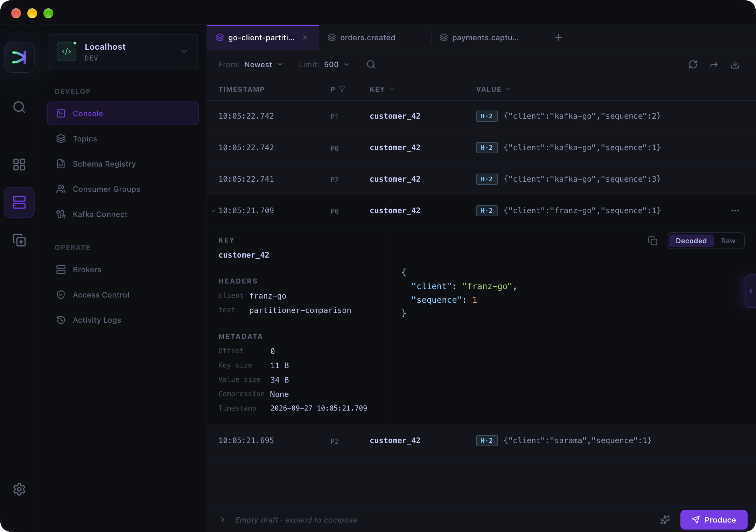Click the draft compose input field
Viewport: 756px width, 532px height.
[x=296, y=520]
